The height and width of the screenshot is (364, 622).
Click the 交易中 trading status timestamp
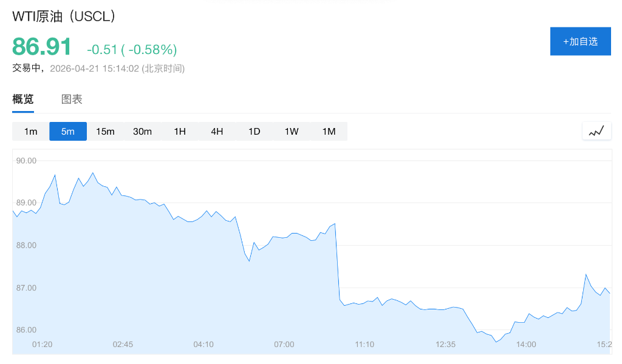[98, 69]
